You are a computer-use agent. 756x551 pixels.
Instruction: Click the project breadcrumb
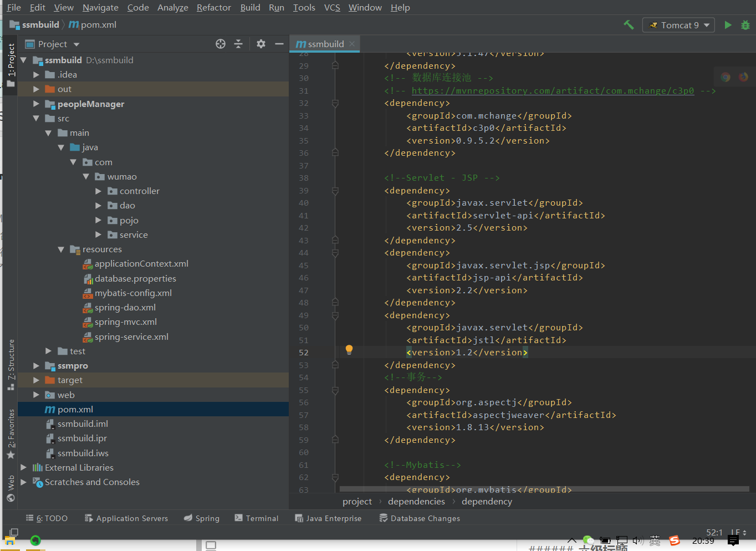point(357,501)
